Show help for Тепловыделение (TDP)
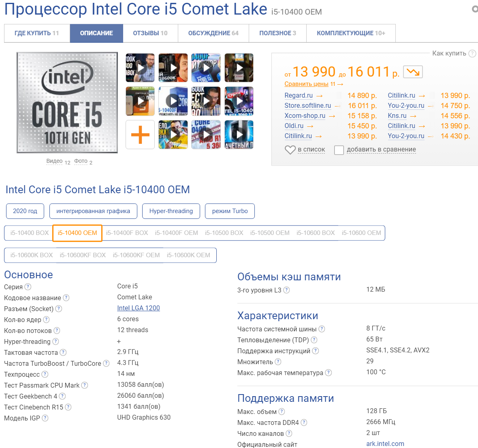This screenshot has width=478, height=448. pos(314,340)
